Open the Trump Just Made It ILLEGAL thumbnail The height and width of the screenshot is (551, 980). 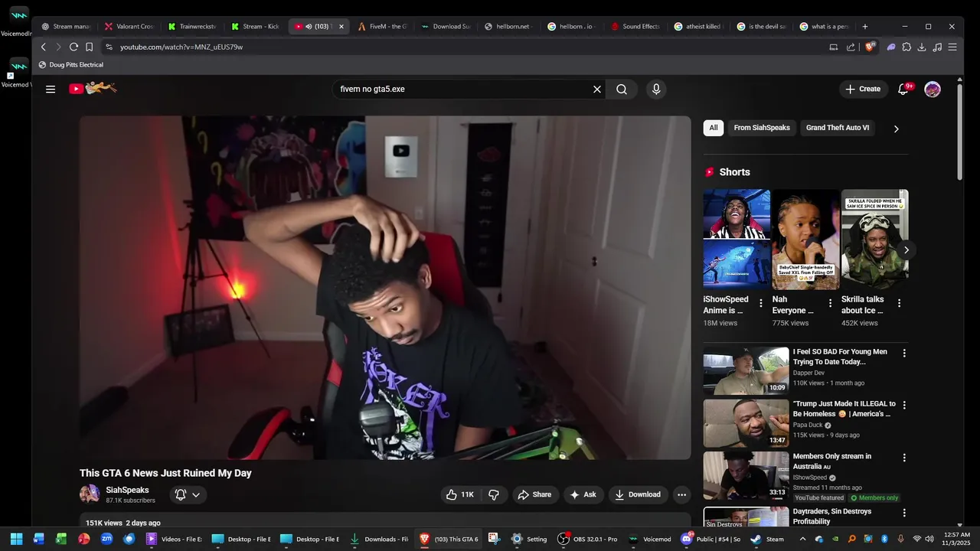click(746, 423)
